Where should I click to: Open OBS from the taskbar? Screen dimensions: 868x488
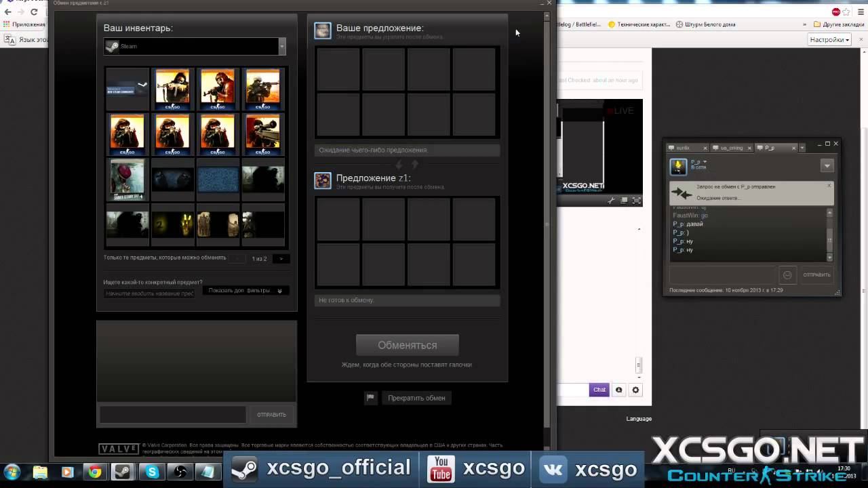181,472
